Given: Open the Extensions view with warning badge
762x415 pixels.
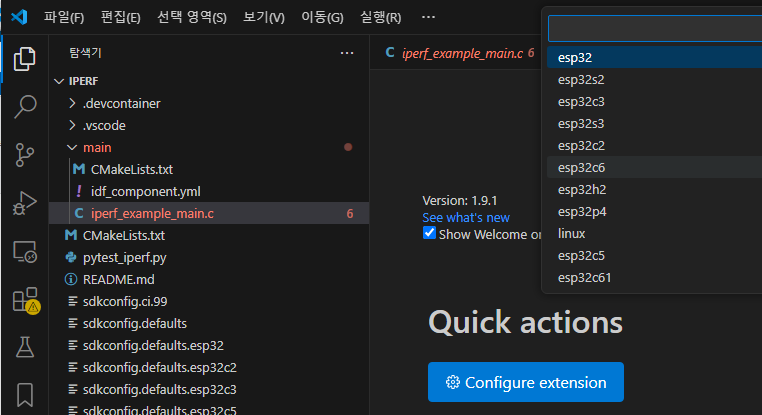Looking at the screenshot, I should click(x=25, y=300).
